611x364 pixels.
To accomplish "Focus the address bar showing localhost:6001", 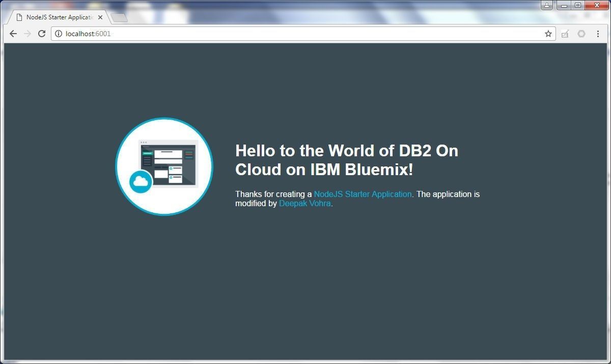I will pyautogui.click(x=303, y=34).
